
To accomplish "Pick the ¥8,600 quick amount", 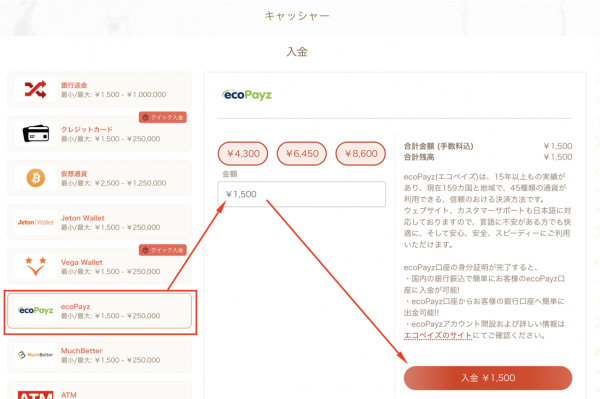I will pos(361,154).
